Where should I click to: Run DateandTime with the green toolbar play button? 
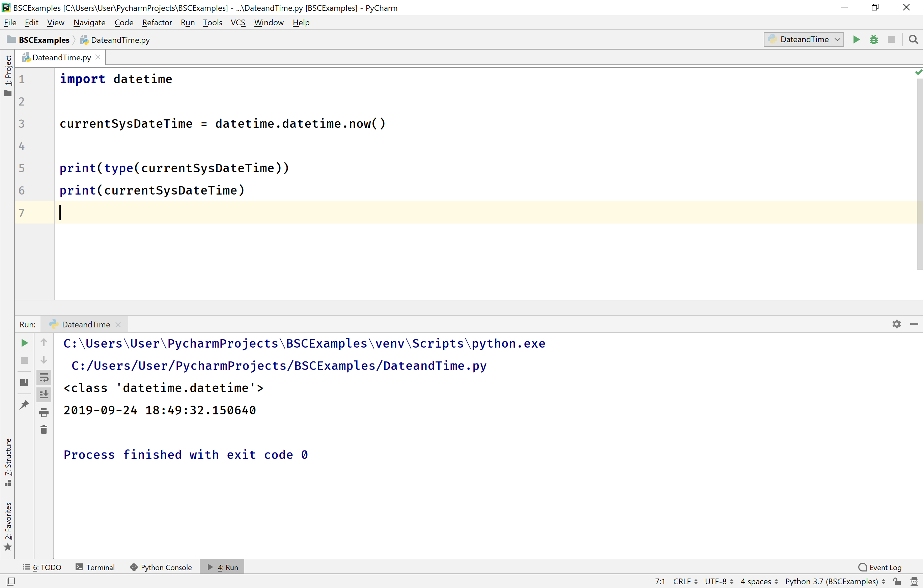pos(856,39)
